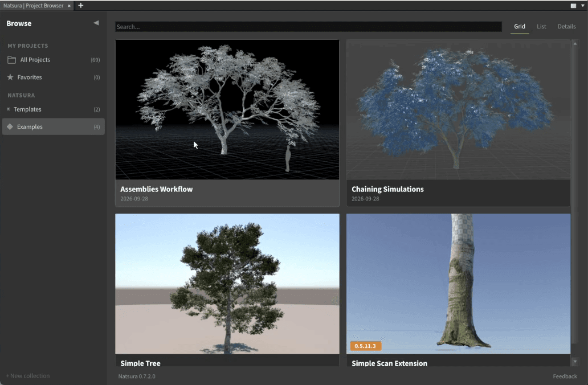Image resolution: width=588 pixels, height=385 pixels.
Task: Open the Templates collection
Action: click(53, 109)
